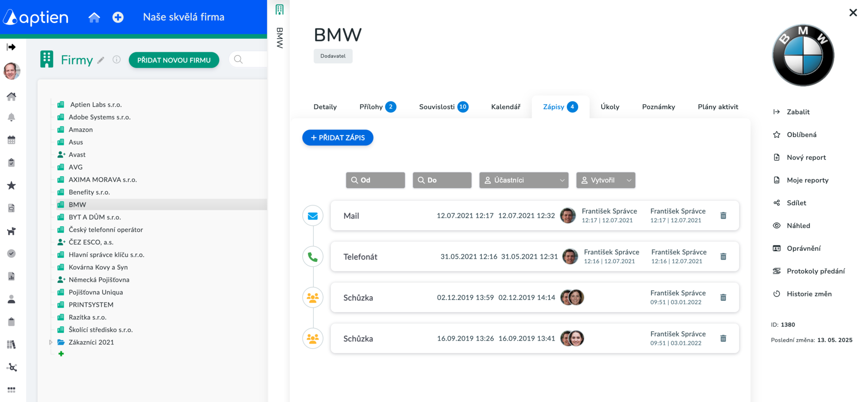Screen dimensions: 868x402
Task: Open the Firmy info icon
Action: [117, 60]
